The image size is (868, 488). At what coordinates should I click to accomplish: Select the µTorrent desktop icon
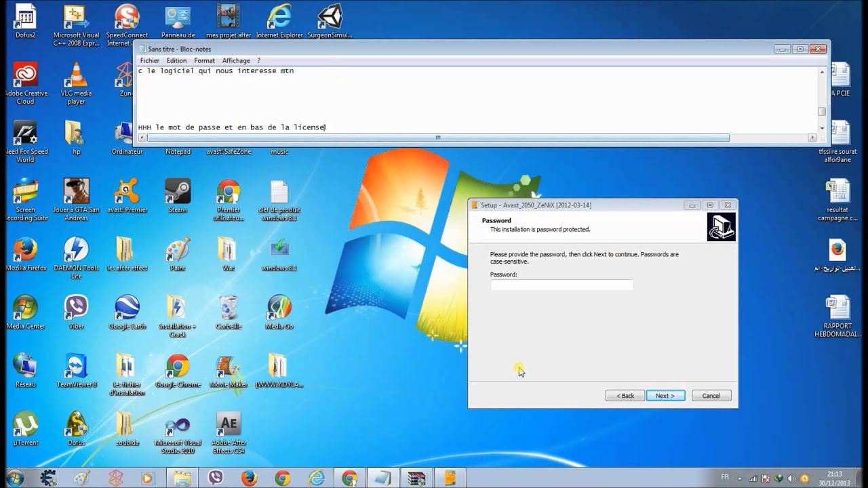point(25,429)
